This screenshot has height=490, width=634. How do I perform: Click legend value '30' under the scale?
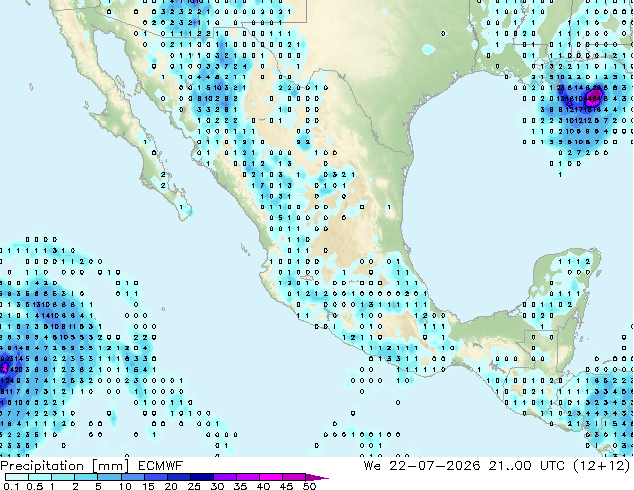pyautogui.click(x=218, y=486)
